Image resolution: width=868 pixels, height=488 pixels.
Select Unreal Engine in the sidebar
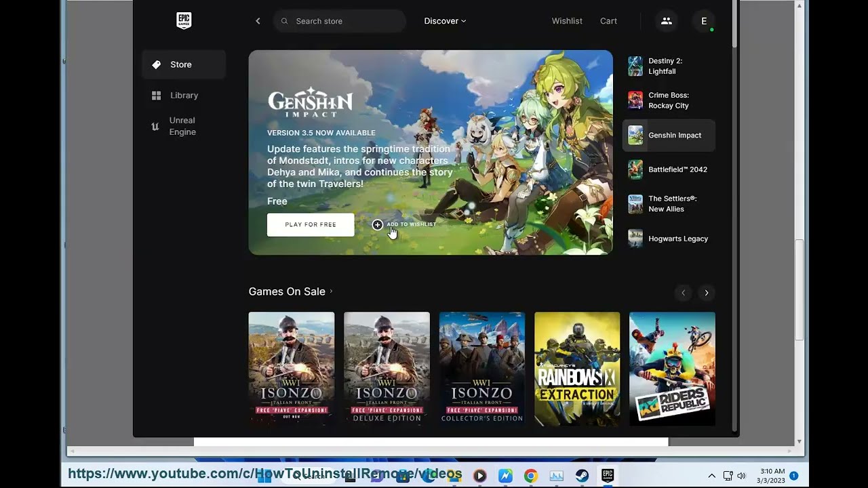click(x=184, y=126)
